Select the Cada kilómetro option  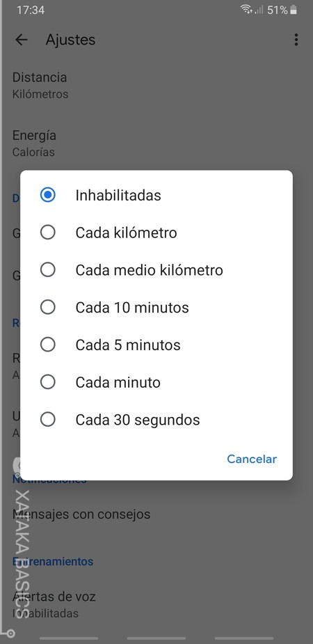(156, 233)
